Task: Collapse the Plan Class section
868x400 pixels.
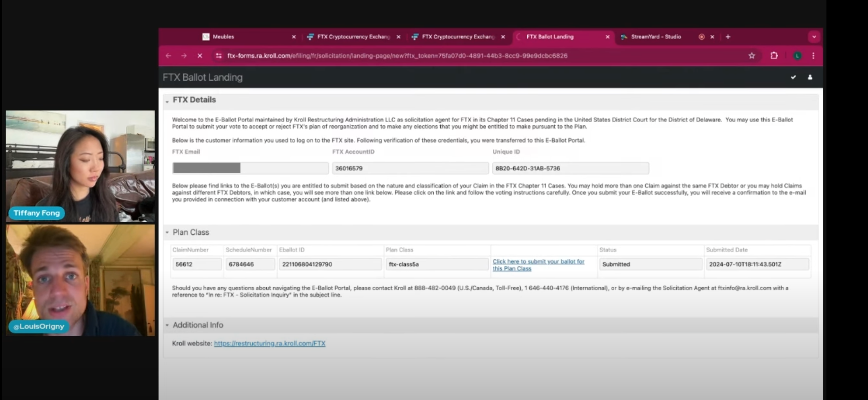Action: (x=167, y=232)
